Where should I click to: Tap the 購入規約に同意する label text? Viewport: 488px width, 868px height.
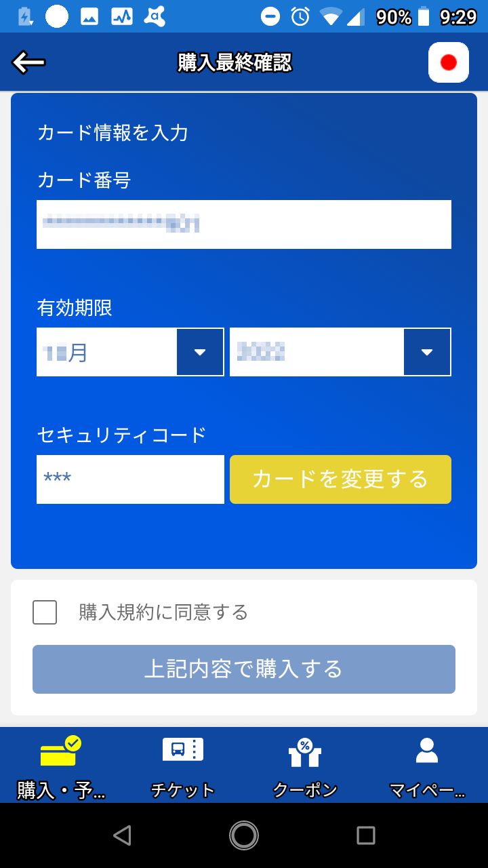[x=163, y=612]
